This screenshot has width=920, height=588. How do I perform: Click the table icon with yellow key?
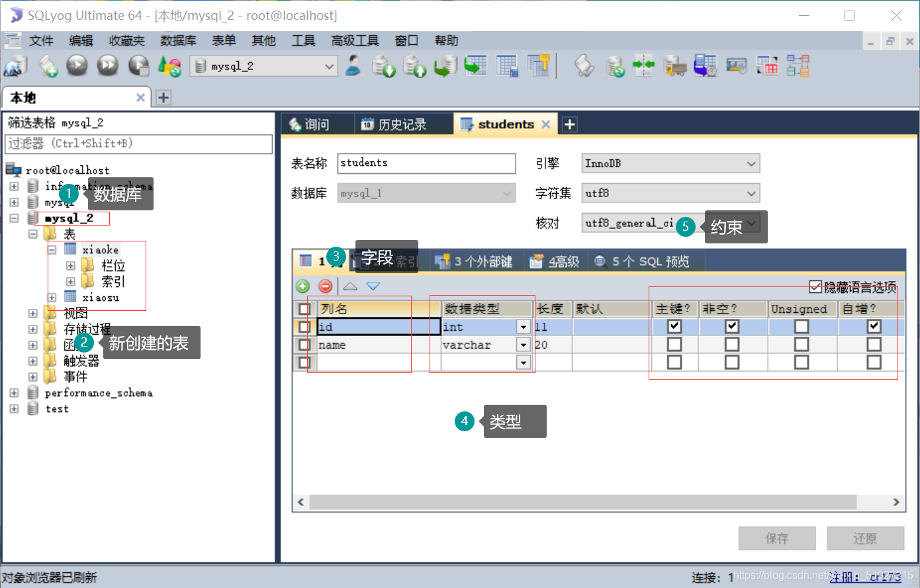coord(538,65)
